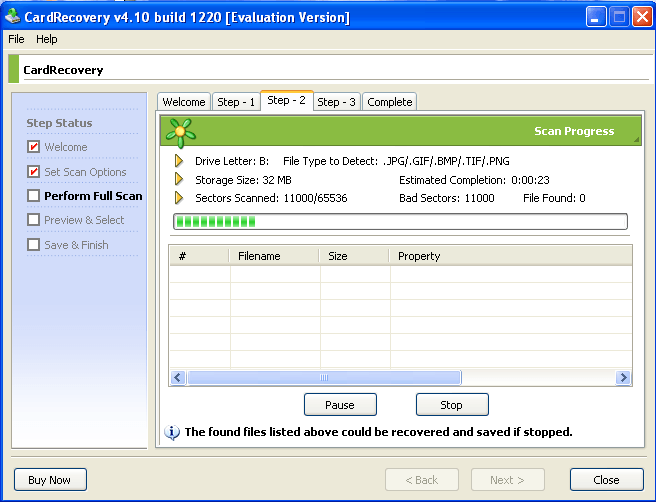The height and width of the screenshot is (502, 656).
Task: Click the horizontal scrollbar thumb in file list
Action: 324,377
